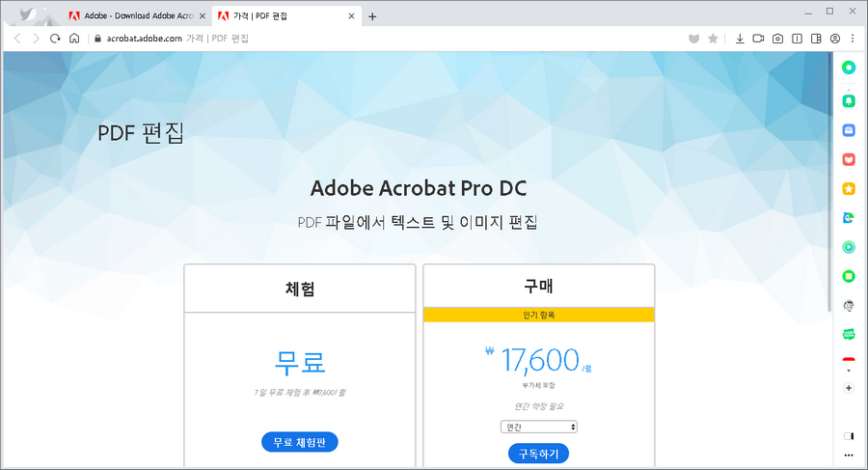Click the 7일 무료 체험 후 note
Viewport: 868px width, 470px height.
[x=300, y=393]
